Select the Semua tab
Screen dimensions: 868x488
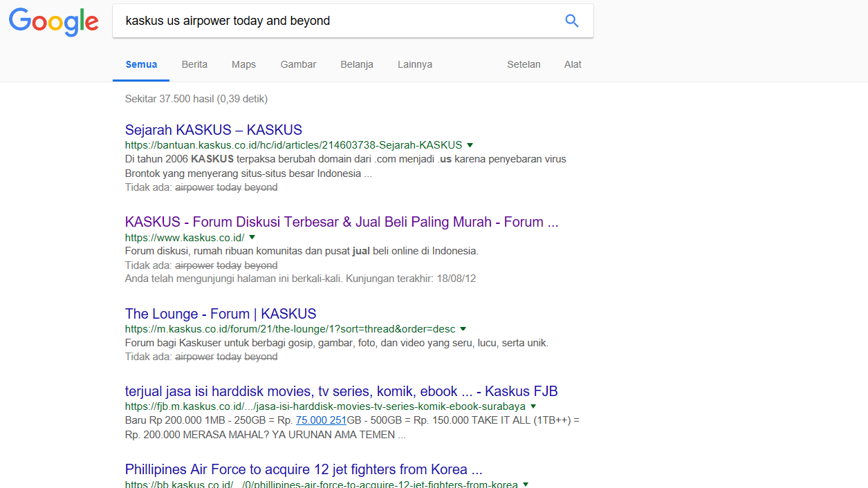[142, 64]
